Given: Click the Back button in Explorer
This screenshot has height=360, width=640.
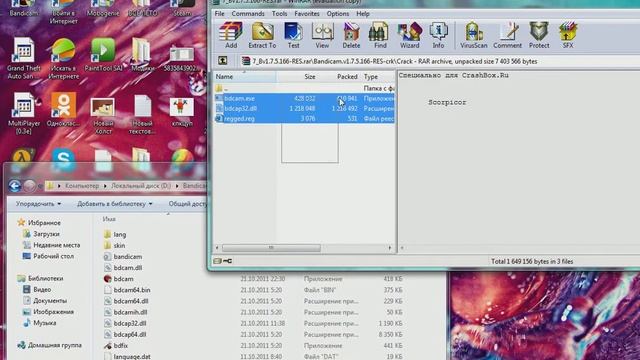Looking at the screenshot, I should [15, 186].
